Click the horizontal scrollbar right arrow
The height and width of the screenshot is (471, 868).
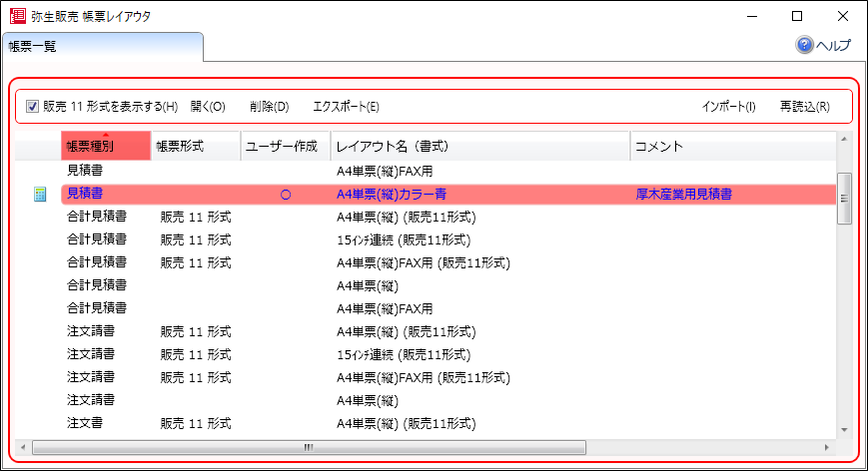point(826,447)
